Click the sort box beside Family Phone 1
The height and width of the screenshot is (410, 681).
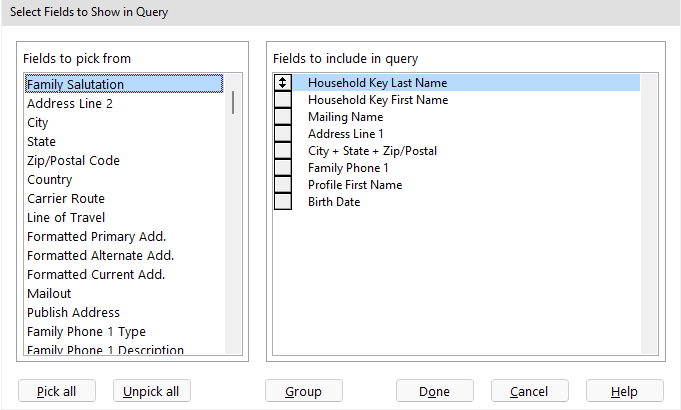(283, 168)
